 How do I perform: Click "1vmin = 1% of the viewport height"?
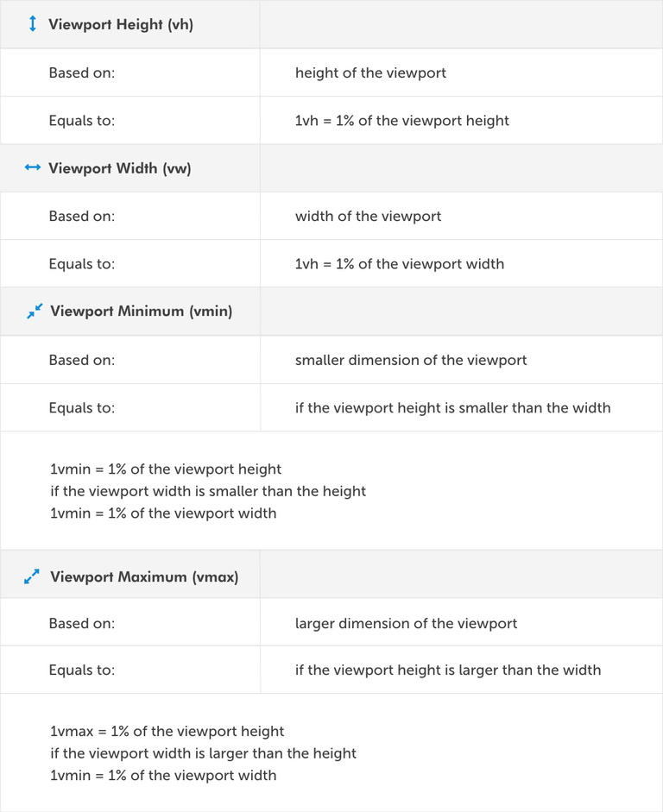pos(166,469)
